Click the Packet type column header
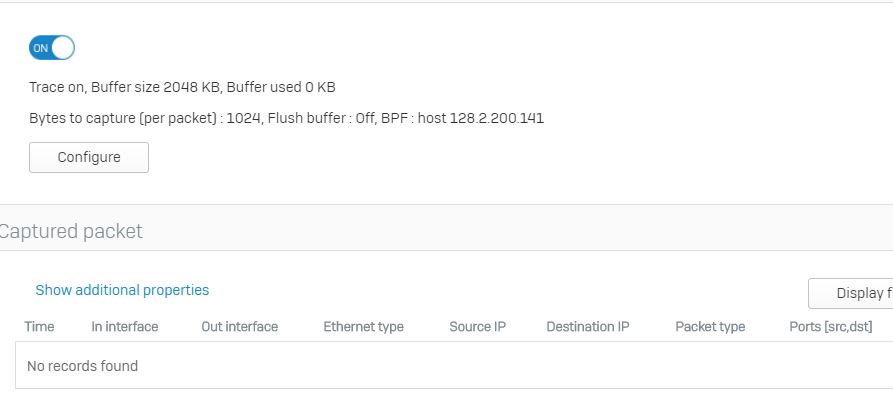 (710, 327)
